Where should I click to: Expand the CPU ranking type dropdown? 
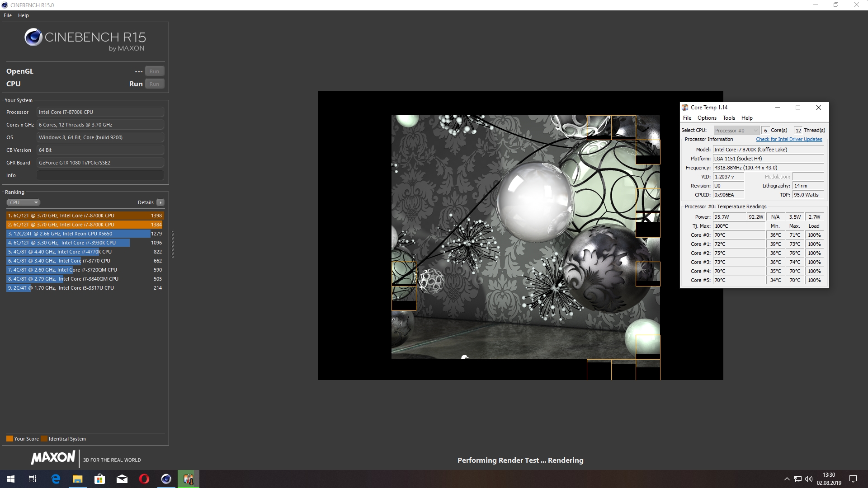24,202
